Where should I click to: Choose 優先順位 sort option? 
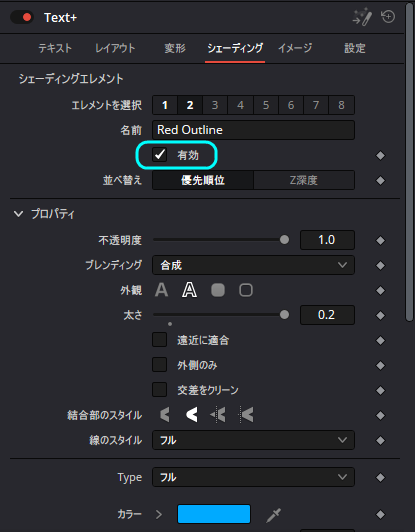coord(203,180)
